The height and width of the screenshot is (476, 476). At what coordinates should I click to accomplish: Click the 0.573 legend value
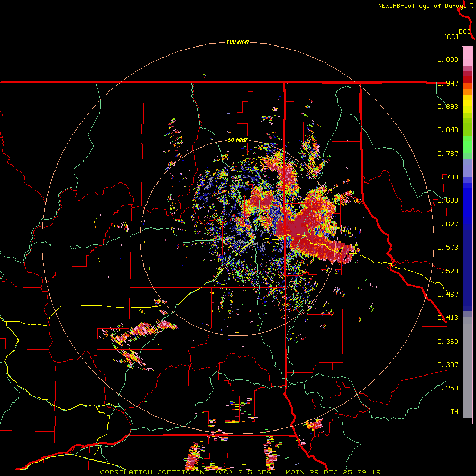tap(448, 248)
